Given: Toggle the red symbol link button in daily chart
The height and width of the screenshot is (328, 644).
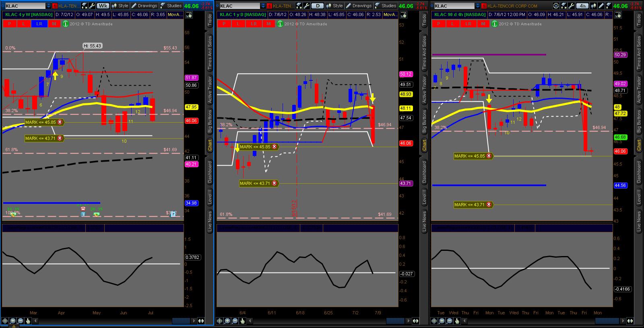Looking at the screenshot, I should pyautogui.click(x=269, y=6).
